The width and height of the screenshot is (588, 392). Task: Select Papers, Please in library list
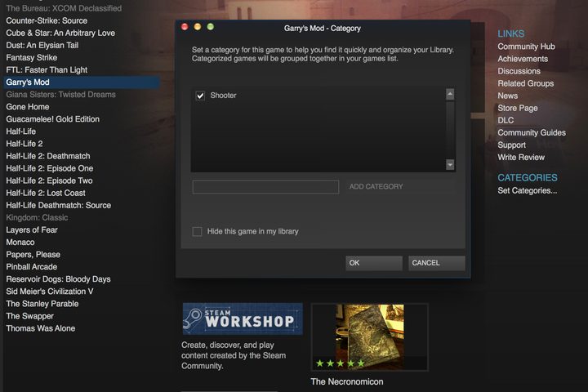tap(33, 255)
